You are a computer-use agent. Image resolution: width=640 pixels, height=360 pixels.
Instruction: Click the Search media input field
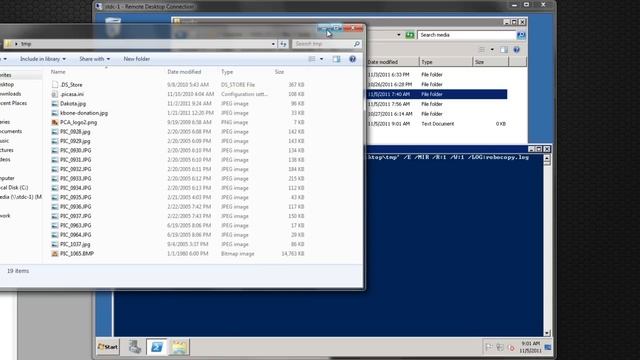click(467, 35)
